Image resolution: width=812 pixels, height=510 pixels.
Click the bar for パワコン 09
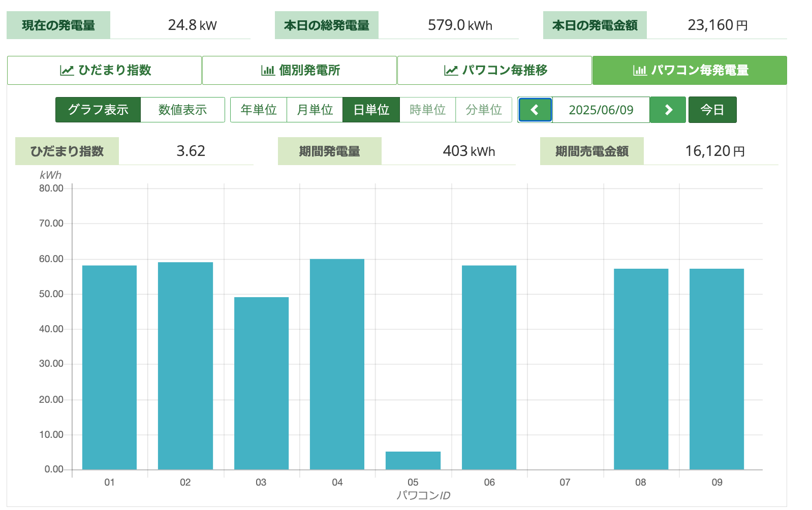[x=716, y=369]
